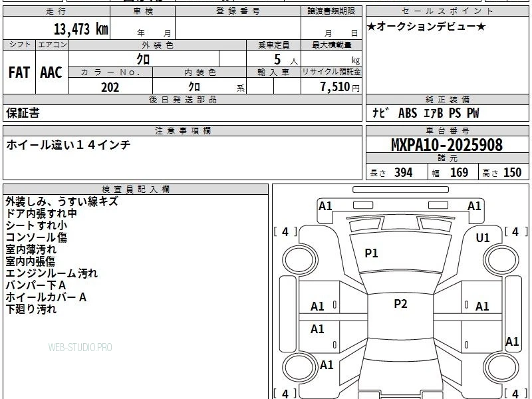Select the クロ value under 外装色
532x399 pixels.
pos(143,59)
